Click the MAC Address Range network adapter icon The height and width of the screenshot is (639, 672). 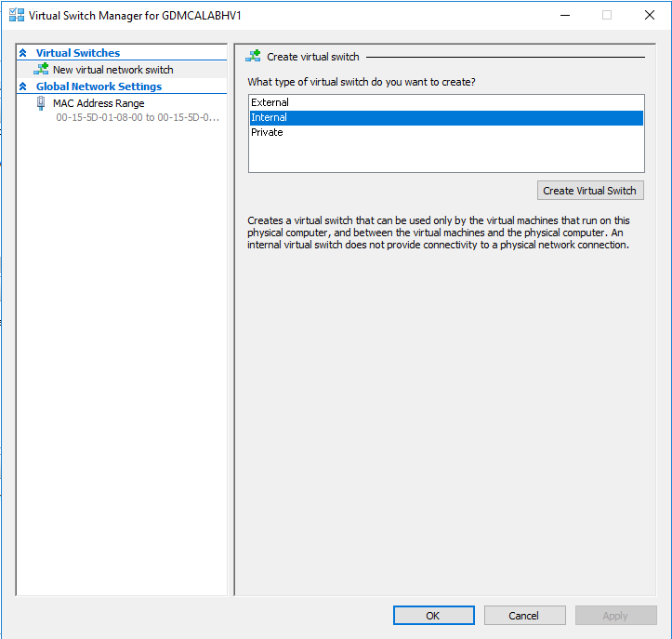[41, 103]
